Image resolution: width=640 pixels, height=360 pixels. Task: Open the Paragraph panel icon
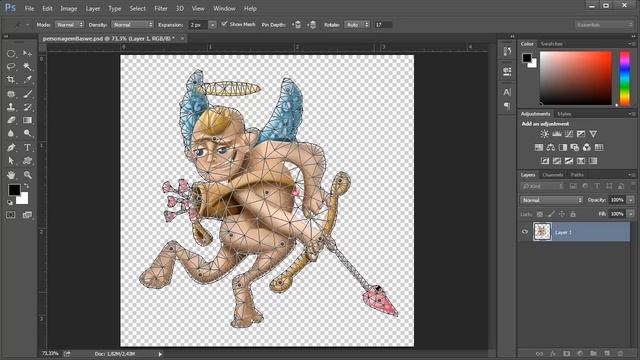tap(507, 106)
